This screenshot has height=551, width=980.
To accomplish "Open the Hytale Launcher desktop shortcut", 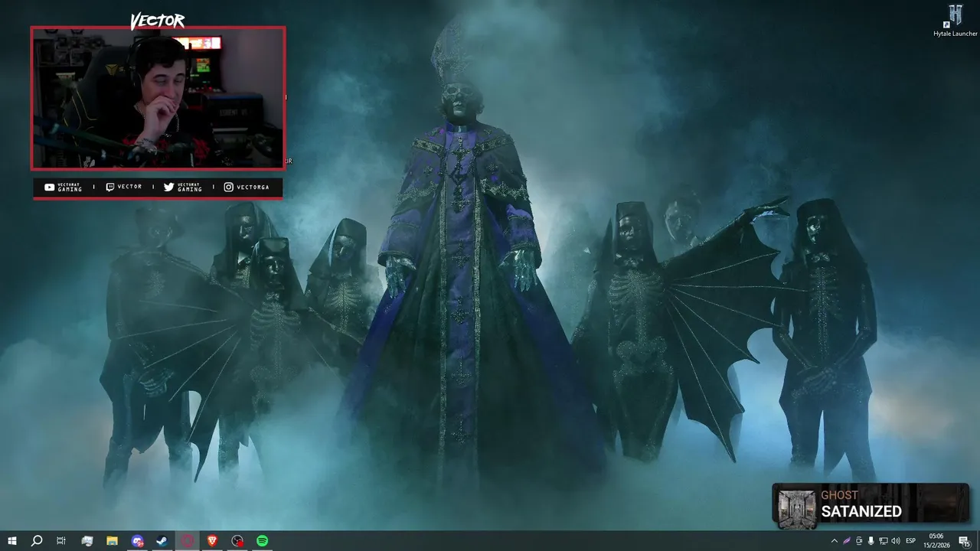I will click(955, 21).
